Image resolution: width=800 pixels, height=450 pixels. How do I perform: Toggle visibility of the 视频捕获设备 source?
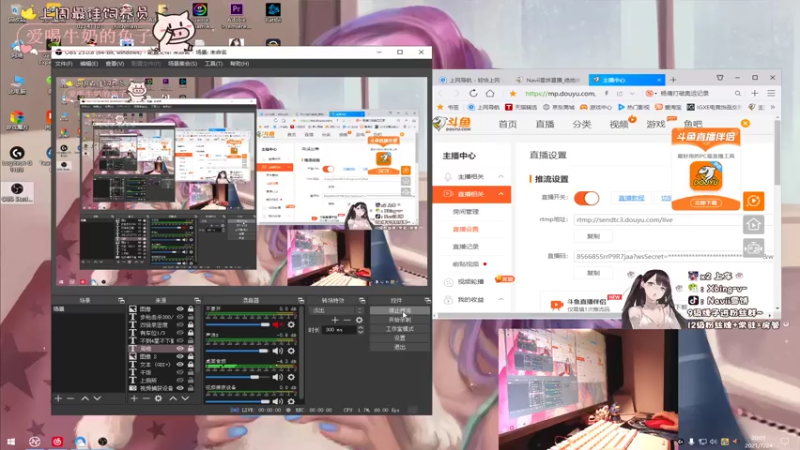(x=180, y=388)
